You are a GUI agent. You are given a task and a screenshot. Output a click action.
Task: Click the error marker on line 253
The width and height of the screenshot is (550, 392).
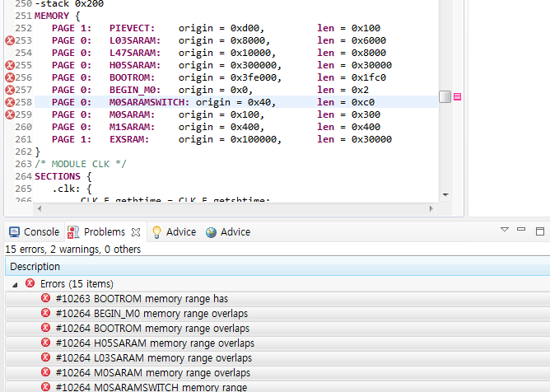[10, 40]
